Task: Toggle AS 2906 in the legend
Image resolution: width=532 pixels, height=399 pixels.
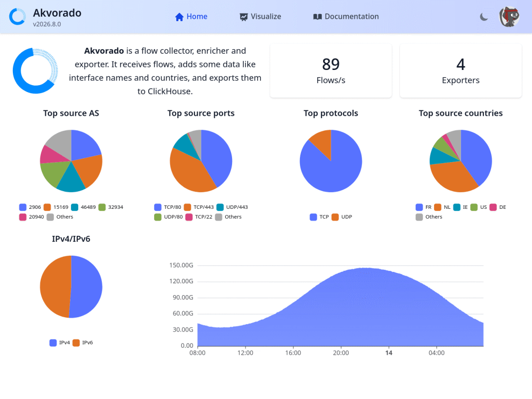Action: tap(30, 207)
